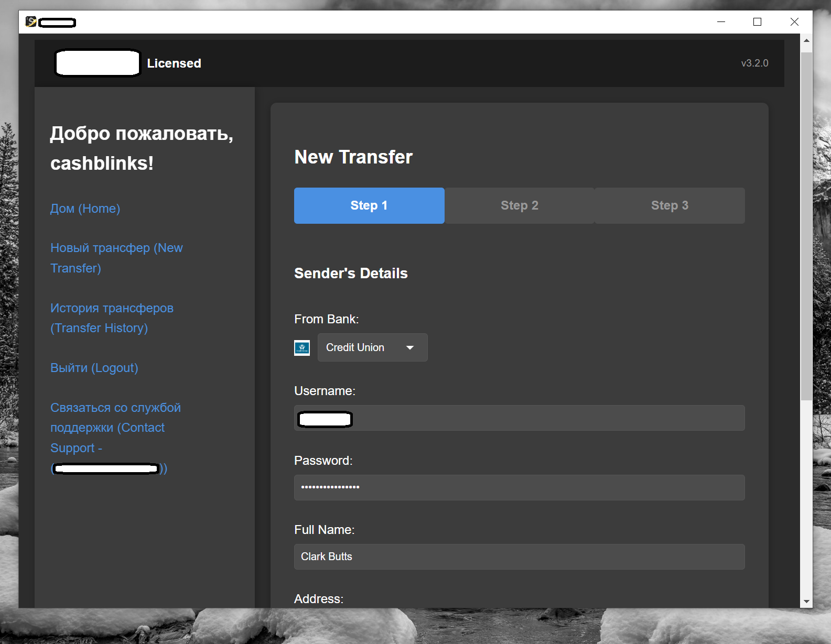Click the Добро пожаловать, cashblinks! greeting
The image size is (831, 644).
pyautogui.click(x=142, y=148)
